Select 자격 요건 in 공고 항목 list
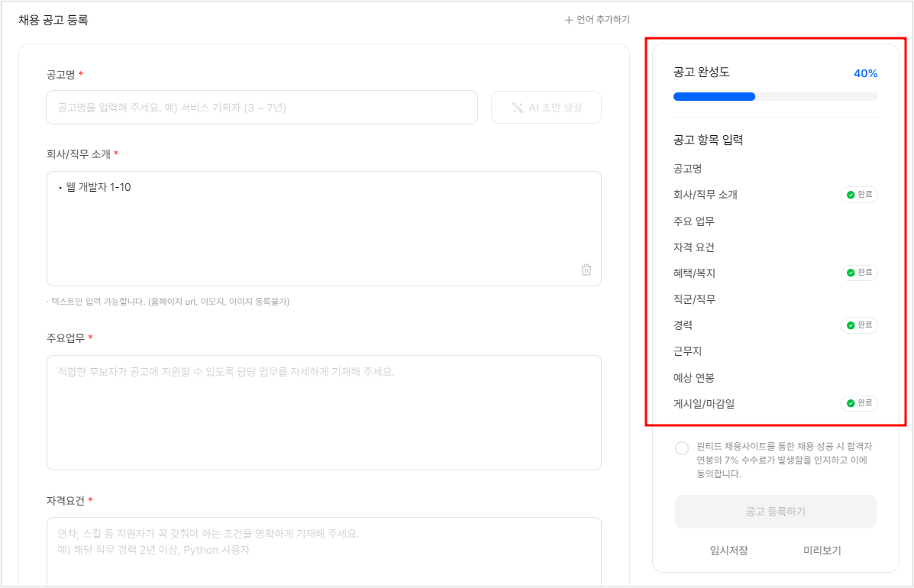 694,247
